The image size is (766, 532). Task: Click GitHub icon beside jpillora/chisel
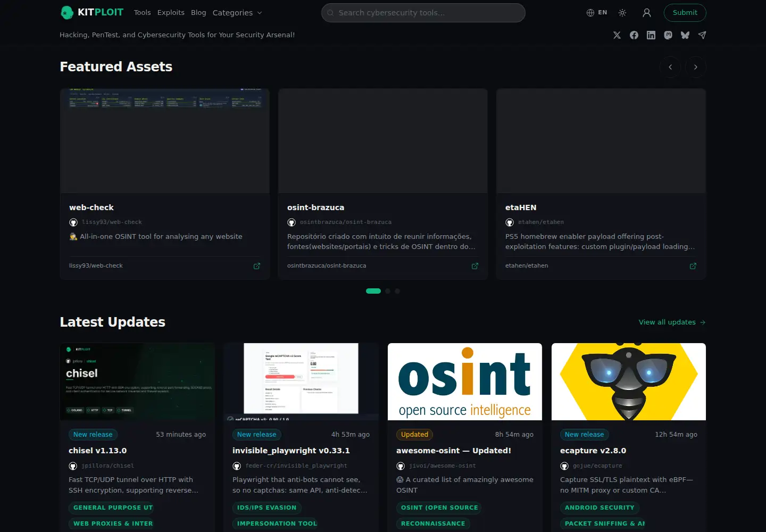click(x=73, y=466)
